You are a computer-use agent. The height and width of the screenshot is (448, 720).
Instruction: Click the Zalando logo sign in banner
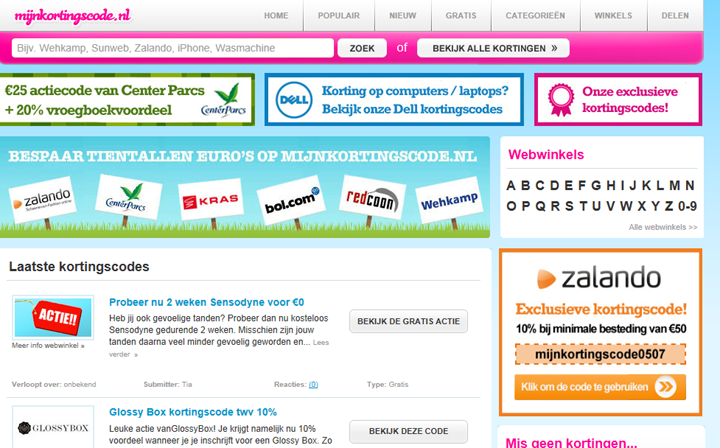click(x=42, y=200)
